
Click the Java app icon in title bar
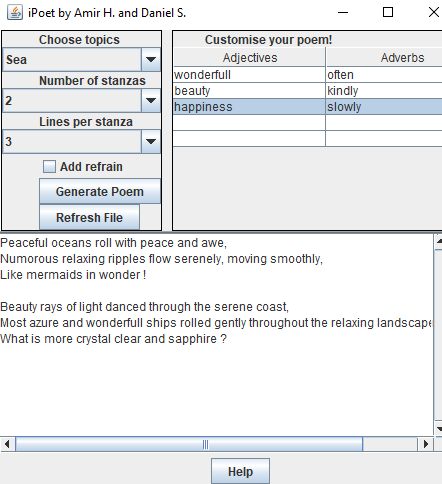15,13
